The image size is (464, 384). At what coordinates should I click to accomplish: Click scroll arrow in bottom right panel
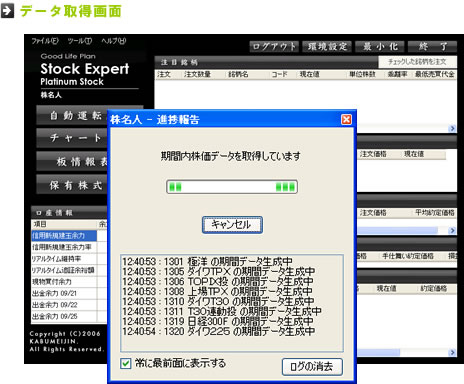(x=452, y=352)
